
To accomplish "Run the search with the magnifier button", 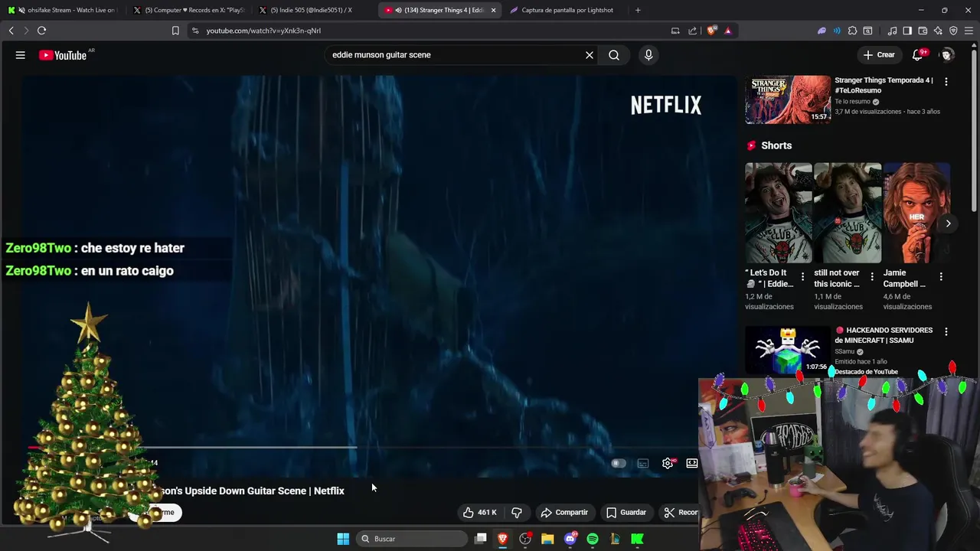I will [x=614, y=55].
